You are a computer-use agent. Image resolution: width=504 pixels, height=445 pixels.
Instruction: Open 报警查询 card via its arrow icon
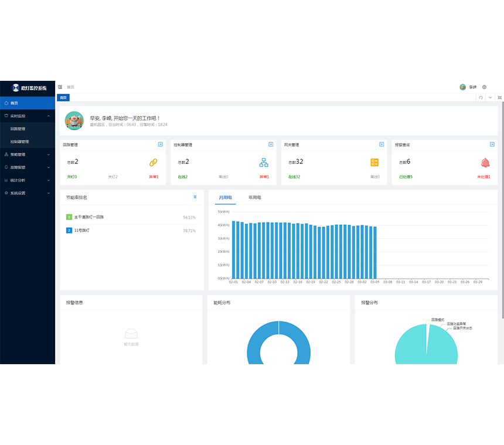tap(492, 144)
